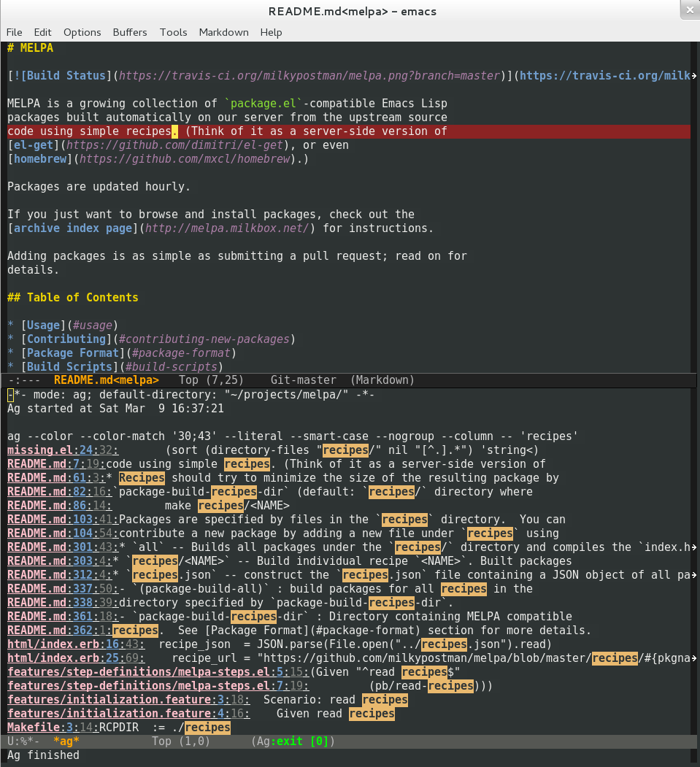Open README.md:338:39 search result

pos(63,602)
